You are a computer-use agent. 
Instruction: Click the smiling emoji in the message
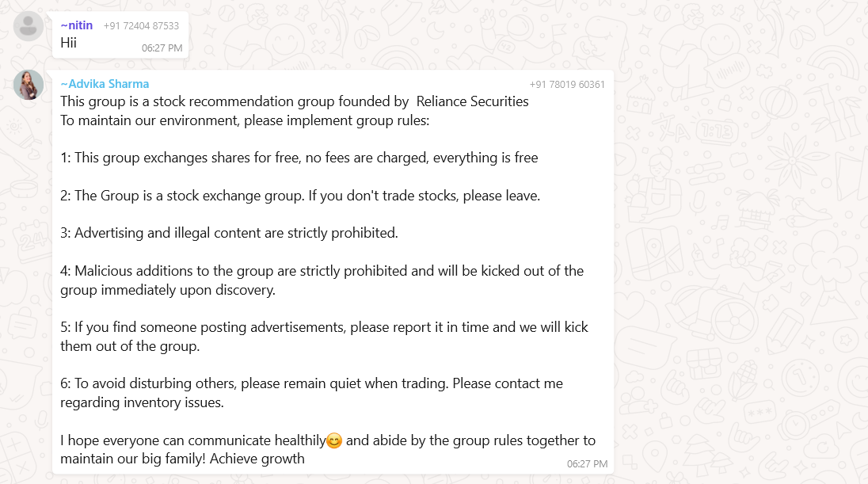[x=334, y=441]
